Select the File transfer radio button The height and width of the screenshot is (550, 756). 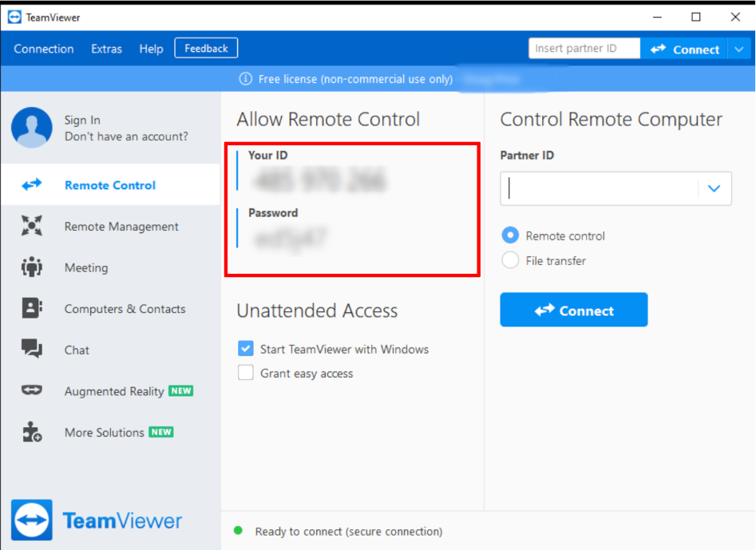[509, 260]
